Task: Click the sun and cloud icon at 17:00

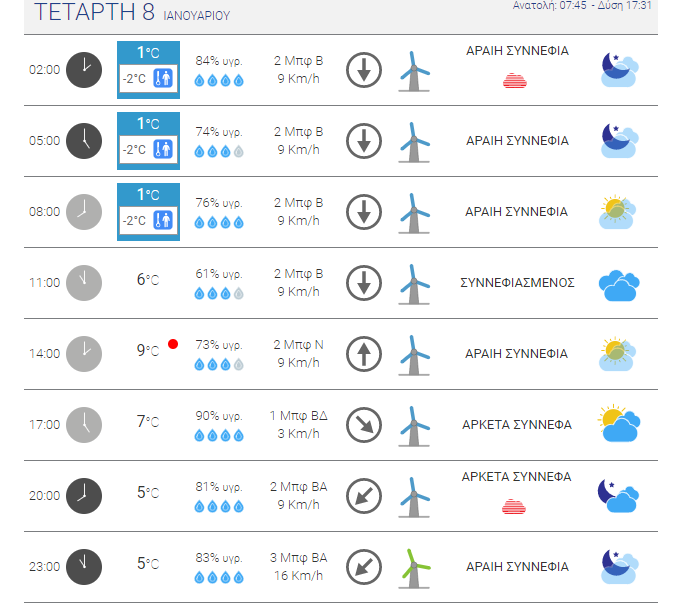Action: pyautogui.click(x=619, y=423)
